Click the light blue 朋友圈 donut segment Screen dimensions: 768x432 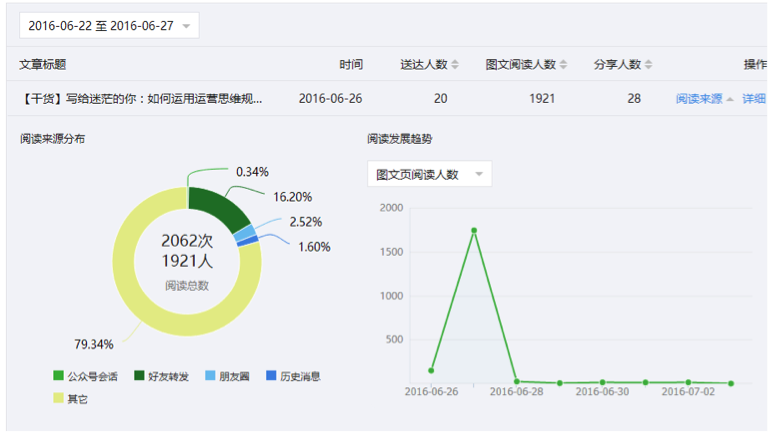click(x=245, y=233)
